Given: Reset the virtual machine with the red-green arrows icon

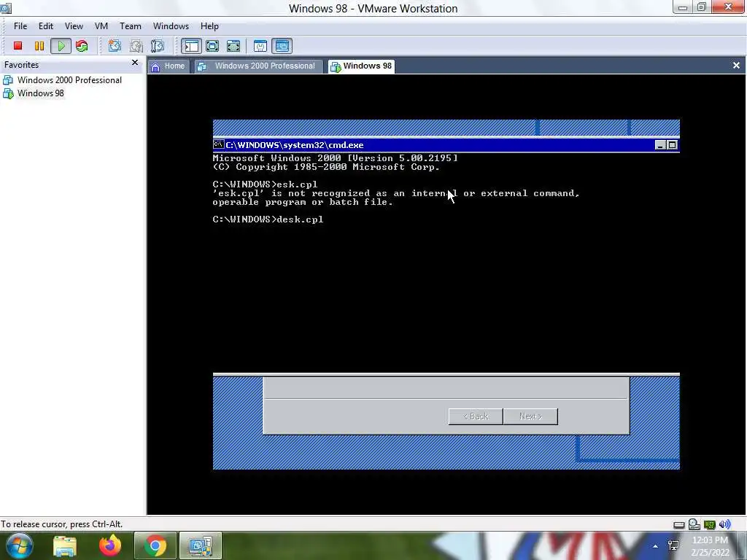Looking at the screenshot, I should pos(82,46).
